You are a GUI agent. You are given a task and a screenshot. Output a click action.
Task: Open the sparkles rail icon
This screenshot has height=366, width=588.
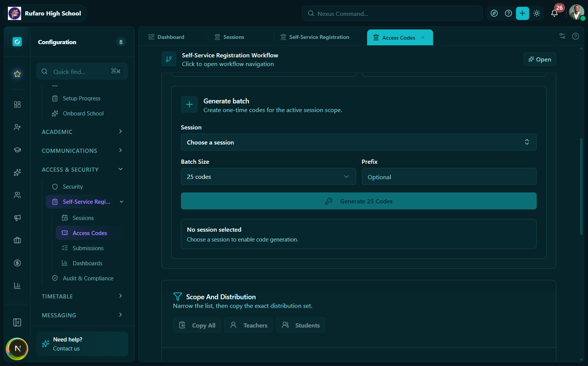pyautogui.click(x=17, y=172)
